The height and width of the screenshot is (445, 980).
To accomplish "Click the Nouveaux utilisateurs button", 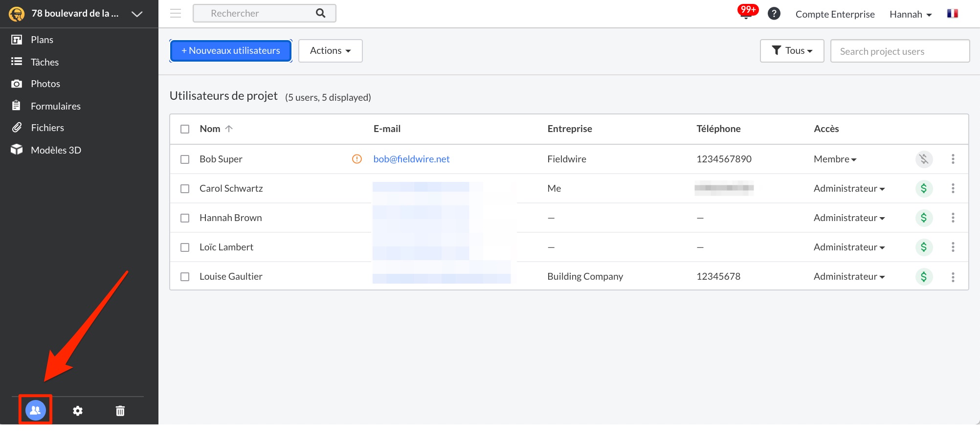I will (x=231, y=51).
